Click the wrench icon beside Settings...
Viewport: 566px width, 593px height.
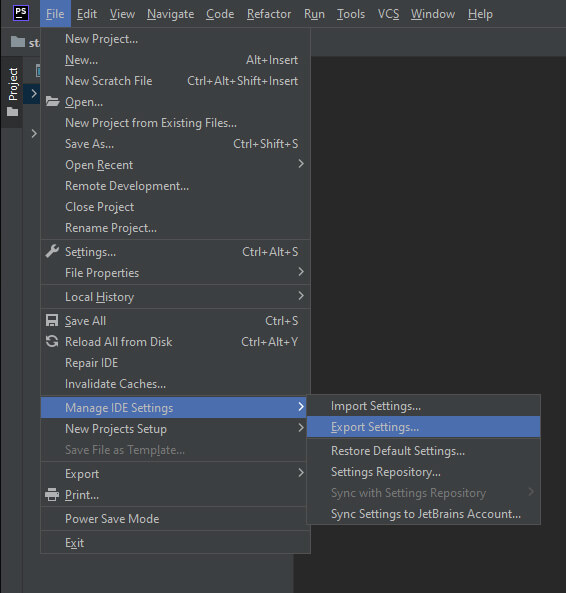(x=52, y=251)
